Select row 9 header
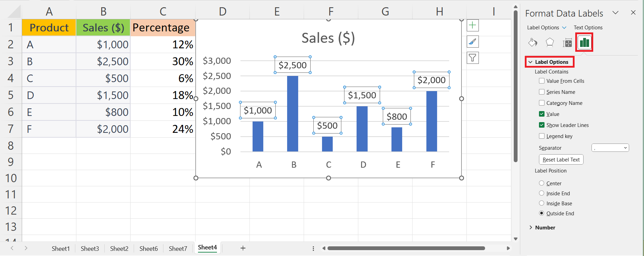 [11, 162]
